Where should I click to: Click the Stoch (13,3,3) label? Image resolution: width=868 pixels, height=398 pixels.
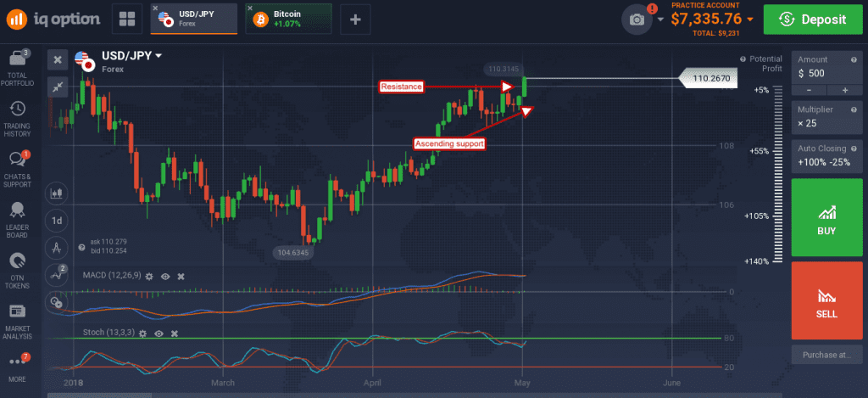108,334
